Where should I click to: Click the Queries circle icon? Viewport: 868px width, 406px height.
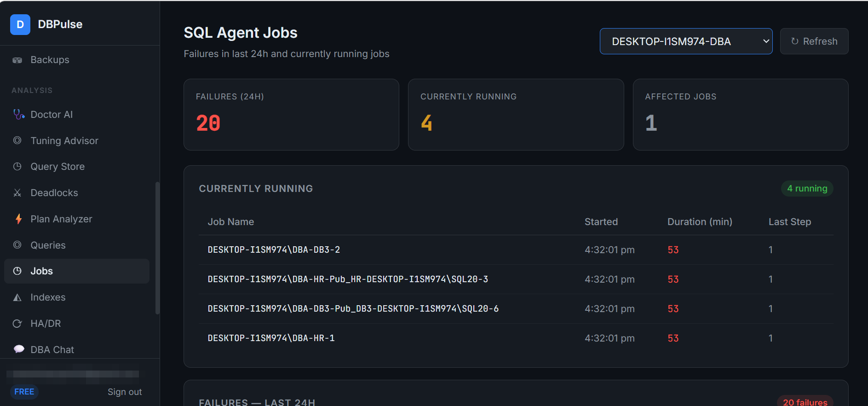[17, 245]
